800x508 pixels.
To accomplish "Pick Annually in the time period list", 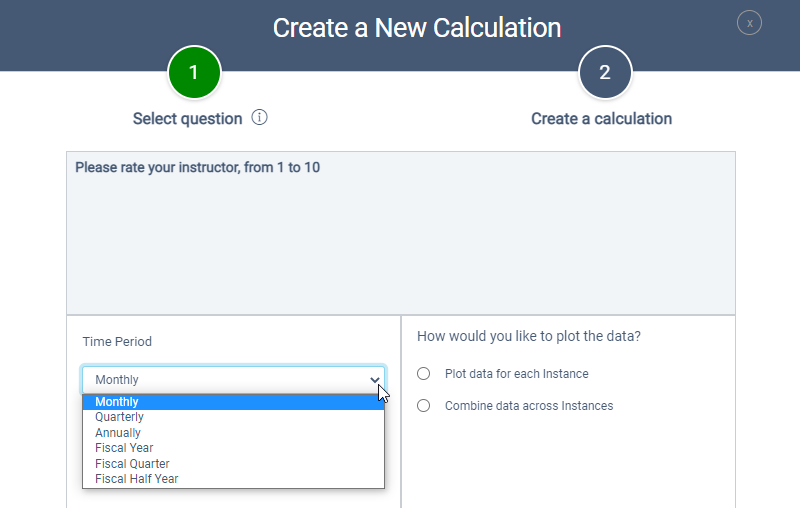I will point(118,433).
